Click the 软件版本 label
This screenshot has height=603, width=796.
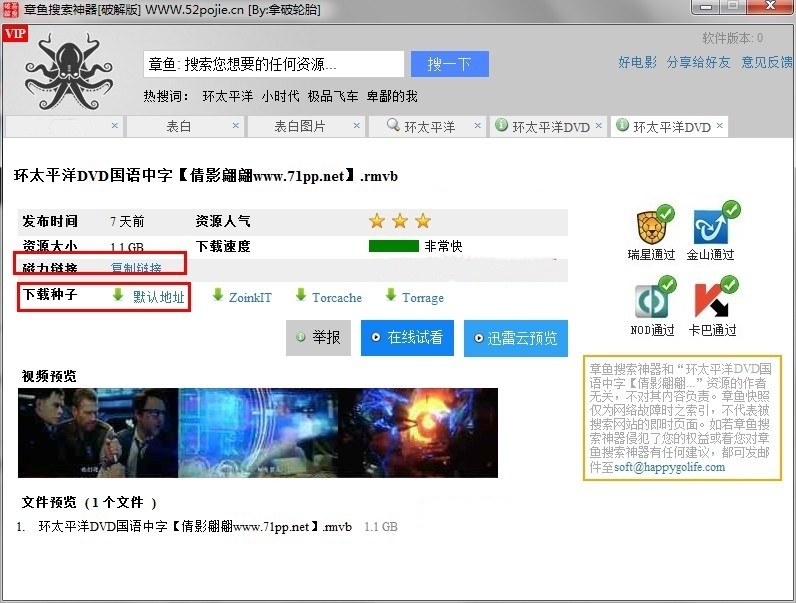coord(732,38)
